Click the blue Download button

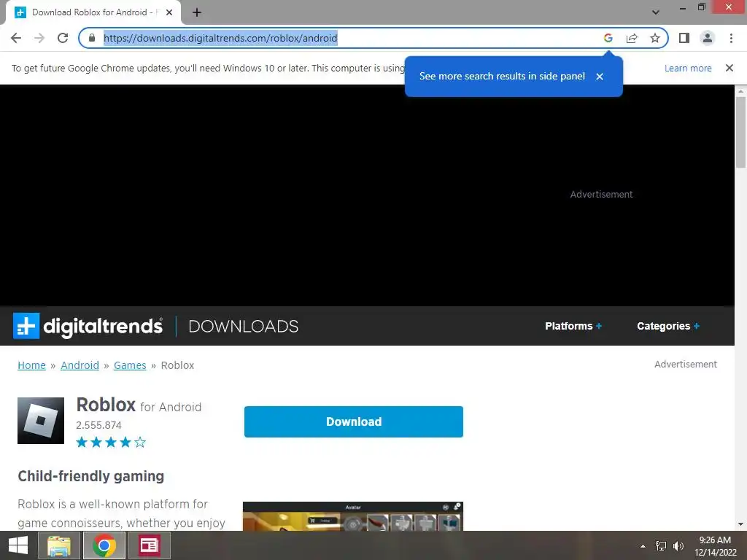coord(354,421)
